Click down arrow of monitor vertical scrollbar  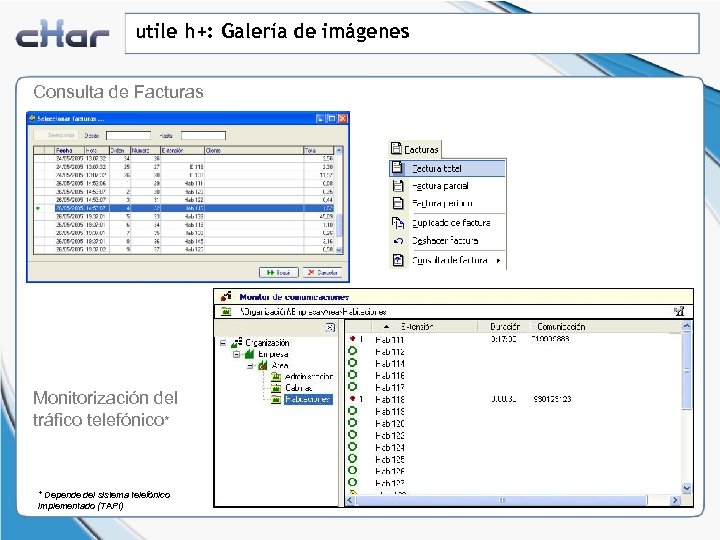[x=686, y=489]
